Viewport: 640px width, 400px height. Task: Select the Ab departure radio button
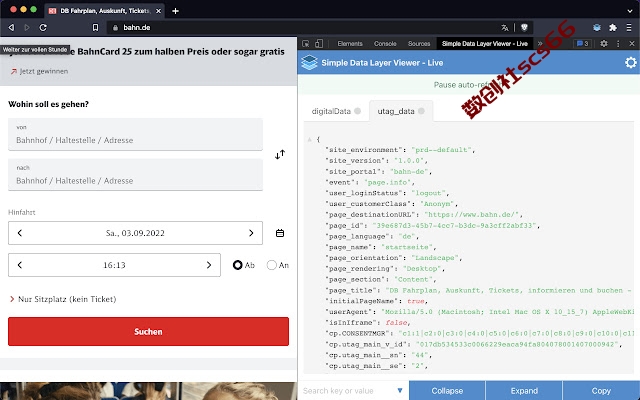[x=238, y=265]
